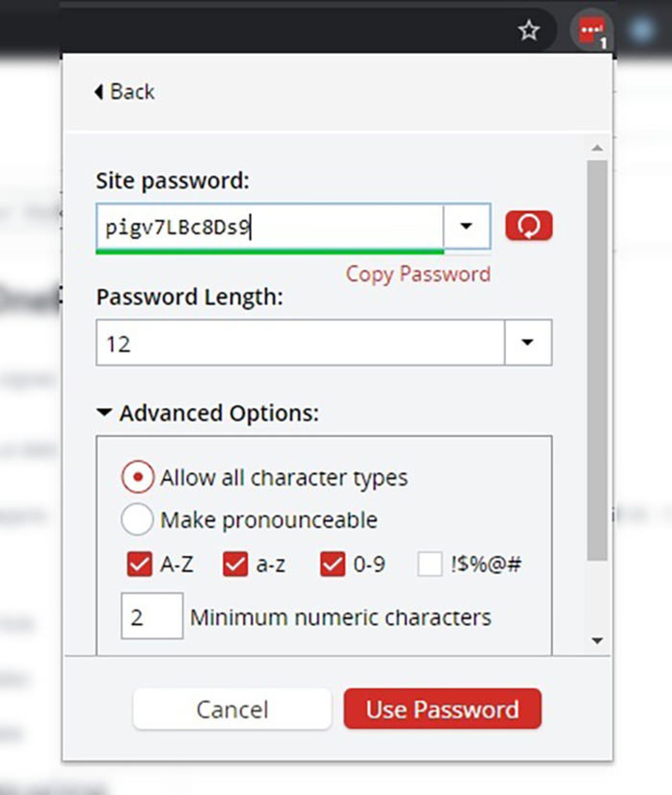Select Allow all character types option
This screenshot has width=672, height=795.
coord(138,476)
